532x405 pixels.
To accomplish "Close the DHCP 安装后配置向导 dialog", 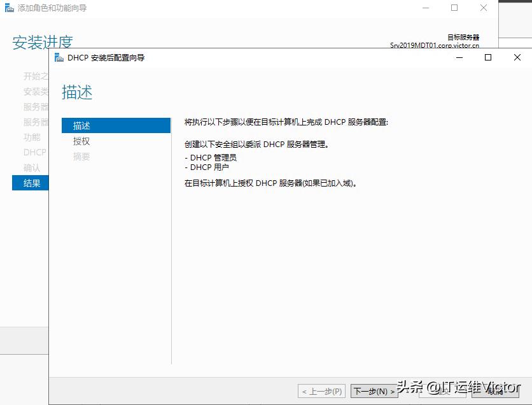I will coord(517,57).
